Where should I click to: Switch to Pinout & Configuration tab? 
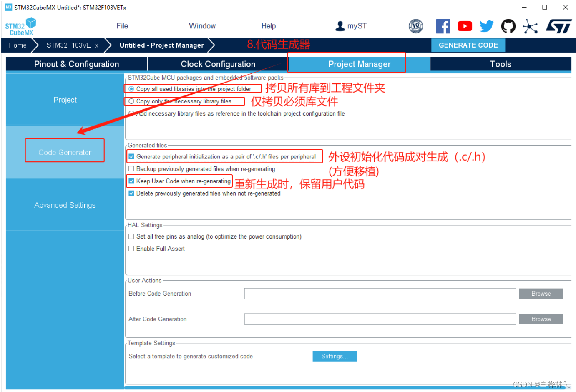pyautogui.click(x=76, y=64)
